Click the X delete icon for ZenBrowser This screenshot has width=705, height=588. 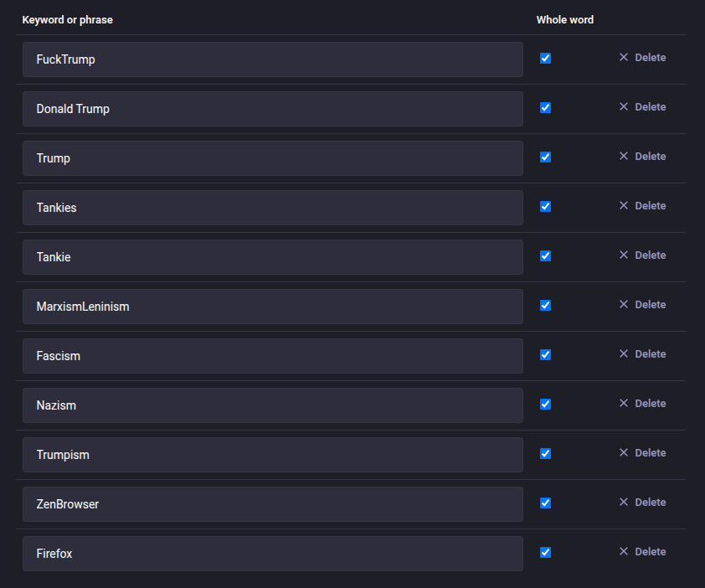pyautogui.click(x=623, y=503)
